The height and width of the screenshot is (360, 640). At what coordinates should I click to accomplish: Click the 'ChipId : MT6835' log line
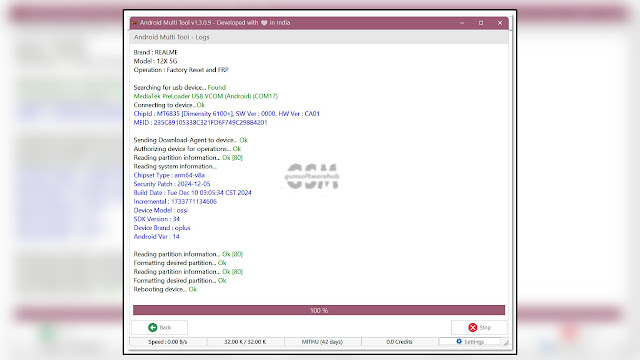point(227,114)
